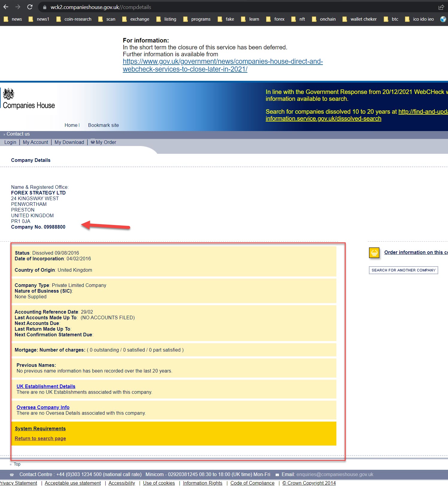Image resolution: width=448 pixels, height=497 pixels.
Task: Open the news1 bookmark folder
Action: click(x=39, y=19)
